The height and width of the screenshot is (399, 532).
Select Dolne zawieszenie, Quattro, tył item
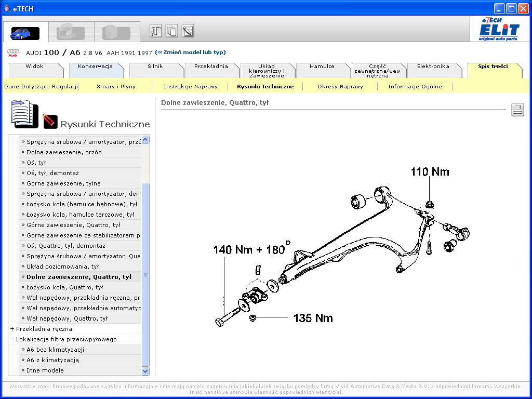(80, 277)
